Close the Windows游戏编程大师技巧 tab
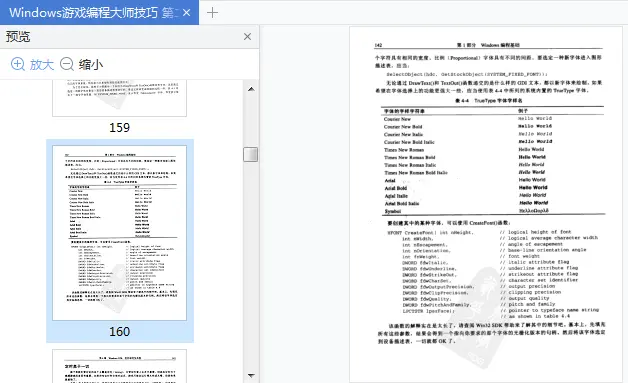Image resolution: width=628 pixels, height=383 pixels. point(186,13)
